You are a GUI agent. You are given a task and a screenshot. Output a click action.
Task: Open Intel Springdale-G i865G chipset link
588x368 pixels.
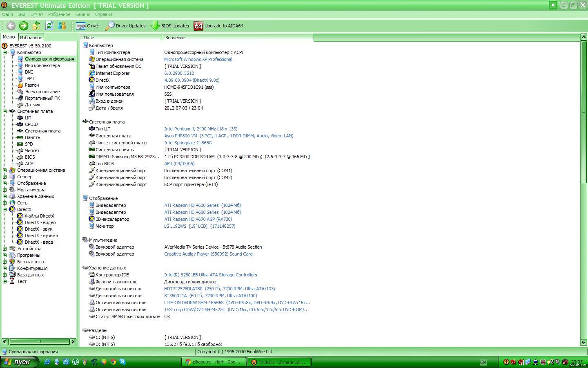pos(188,143)
